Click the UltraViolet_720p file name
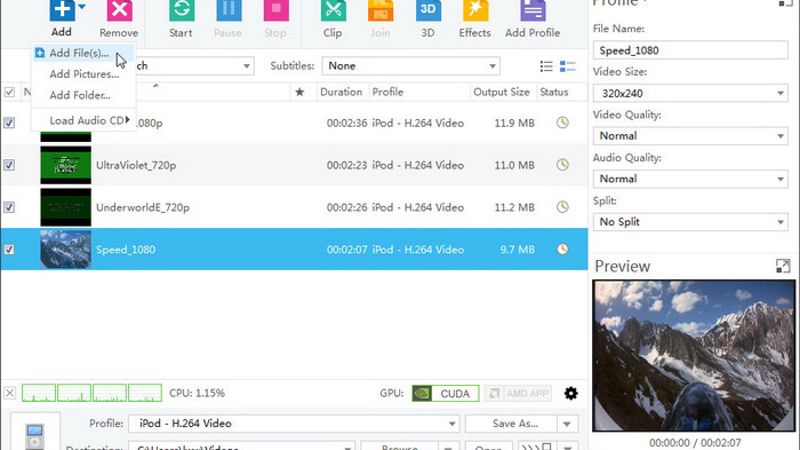Image resolution: width=800 pixels, height=450 pixels. tap(136, 165)
